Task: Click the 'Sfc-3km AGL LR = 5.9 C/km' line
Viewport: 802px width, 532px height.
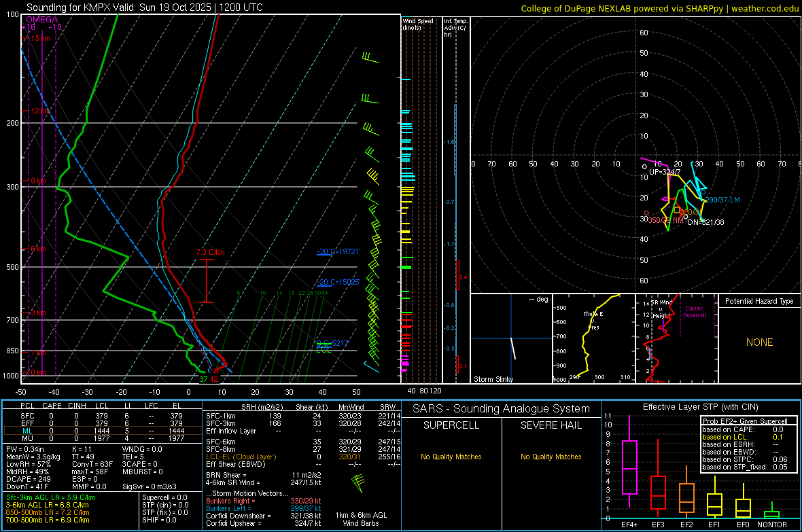Action: click(51, 497)
